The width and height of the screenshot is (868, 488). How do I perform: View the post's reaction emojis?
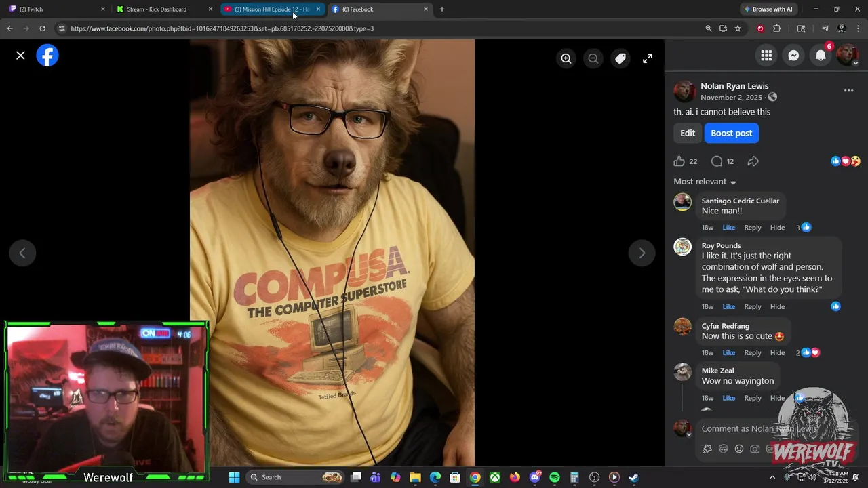click(846, 161)
